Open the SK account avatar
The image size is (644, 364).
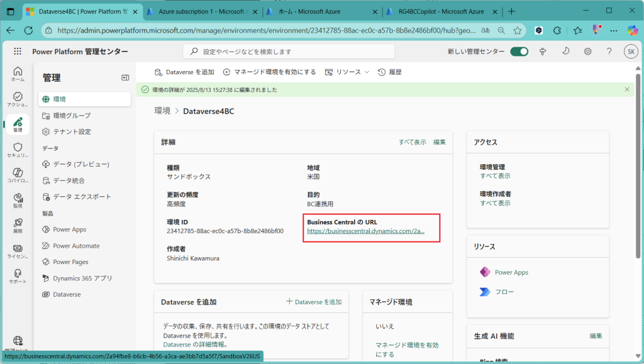tap(631, 52)
